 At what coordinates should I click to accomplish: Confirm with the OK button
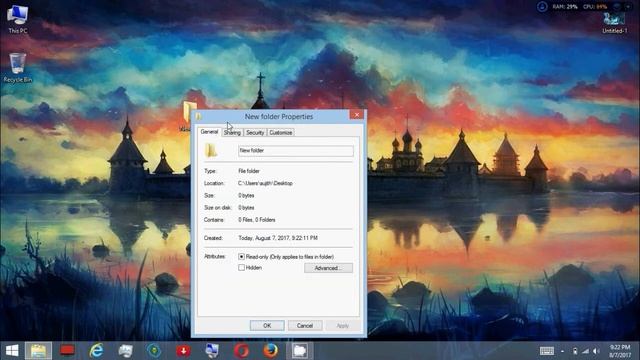pos(267,326)
